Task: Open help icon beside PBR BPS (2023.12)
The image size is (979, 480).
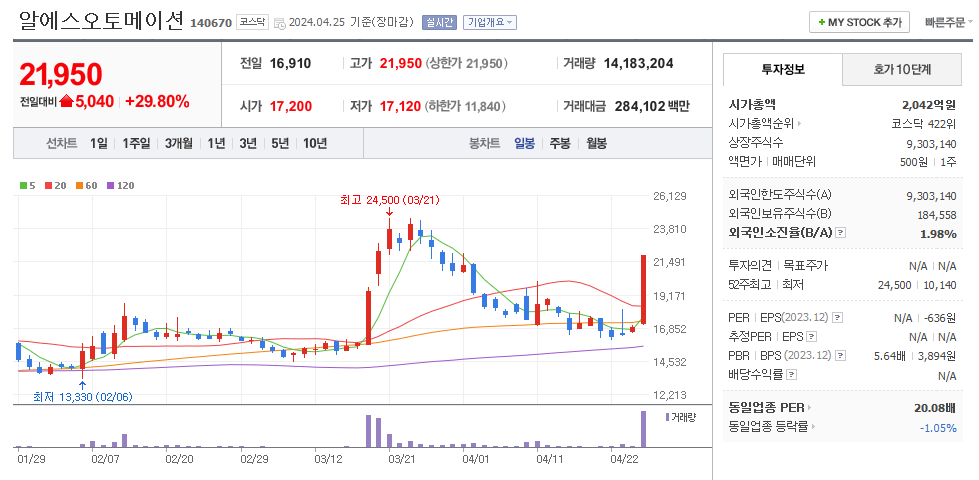Action: tap(841, 356)
